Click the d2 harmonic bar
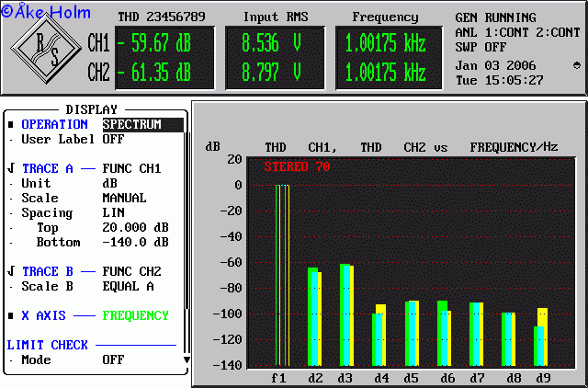 tap(314, 316)
